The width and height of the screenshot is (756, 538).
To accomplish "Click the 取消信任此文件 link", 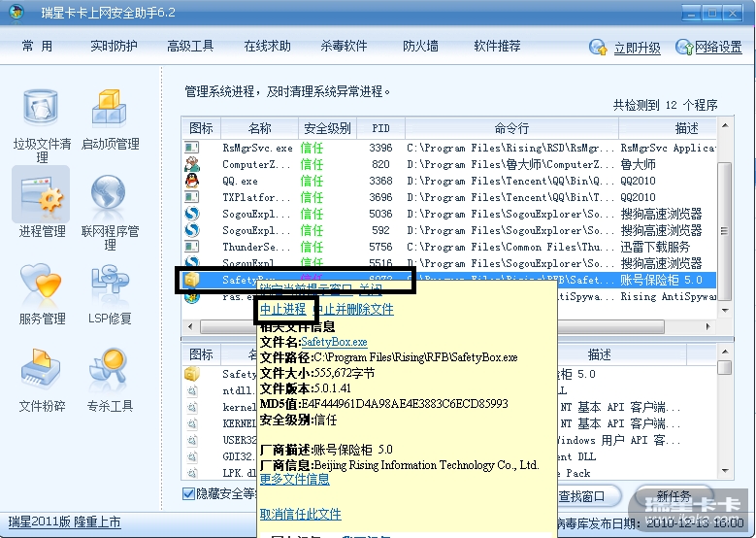I will 301,514.
